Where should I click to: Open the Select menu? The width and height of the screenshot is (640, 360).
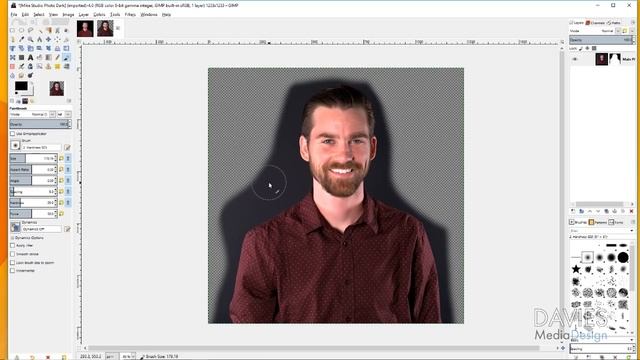pyautogui.click(x=39, y=14)
